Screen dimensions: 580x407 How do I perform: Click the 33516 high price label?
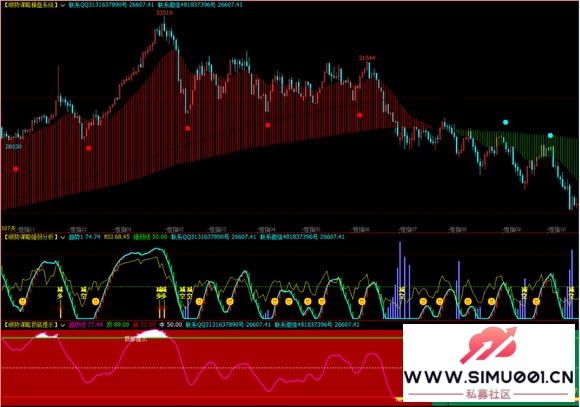164,13
